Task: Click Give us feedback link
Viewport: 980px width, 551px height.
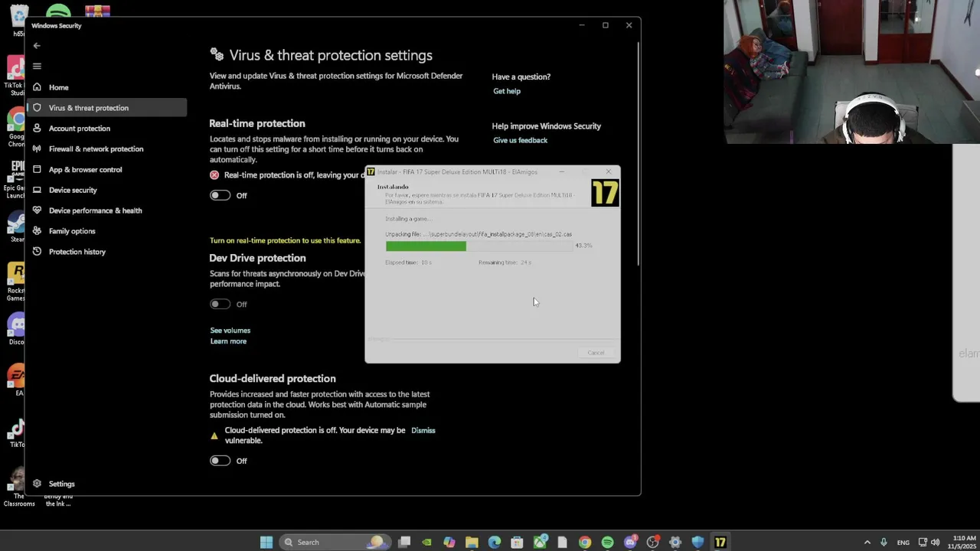Action: pos(520,140)
